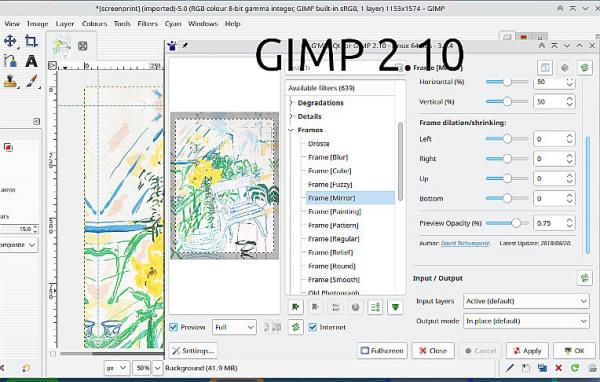Open the Output mode dropdown
The width and height of the screenshot is (600, 382).
526,321
